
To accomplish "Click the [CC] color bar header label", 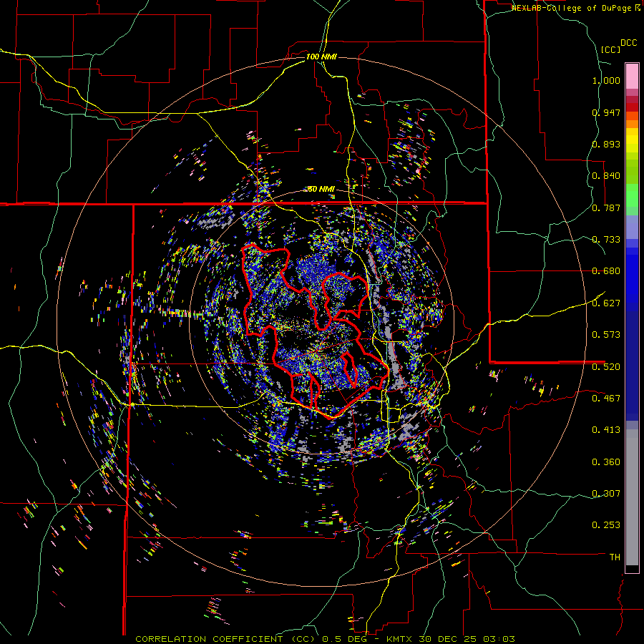I will (x=610, y=49).
